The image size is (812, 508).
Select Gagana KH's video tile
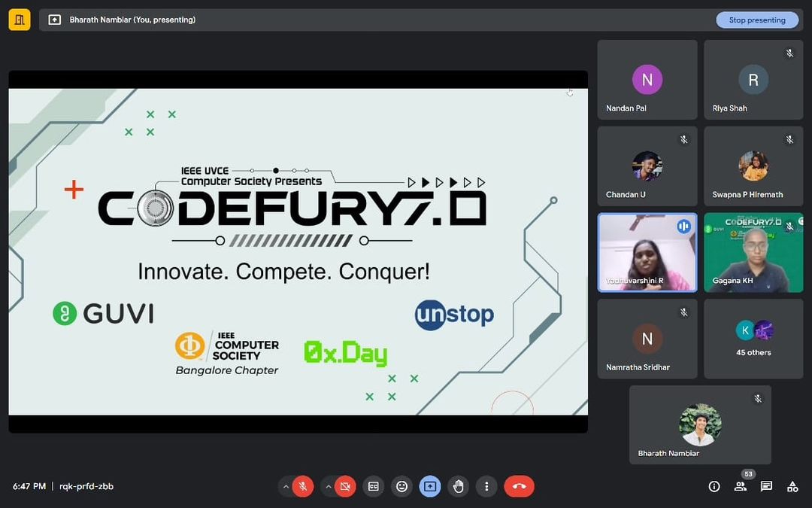[x=753, y=252]
